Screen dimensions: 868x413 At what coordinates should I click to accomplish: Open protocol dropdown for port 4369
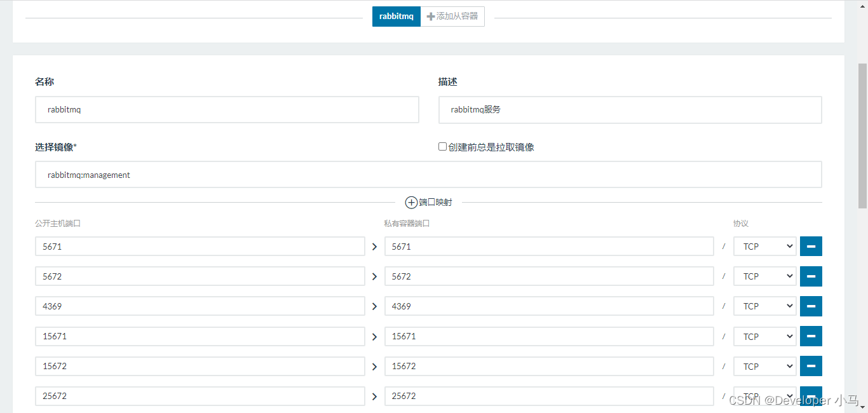pyautogui.click(x=765, y=306)
